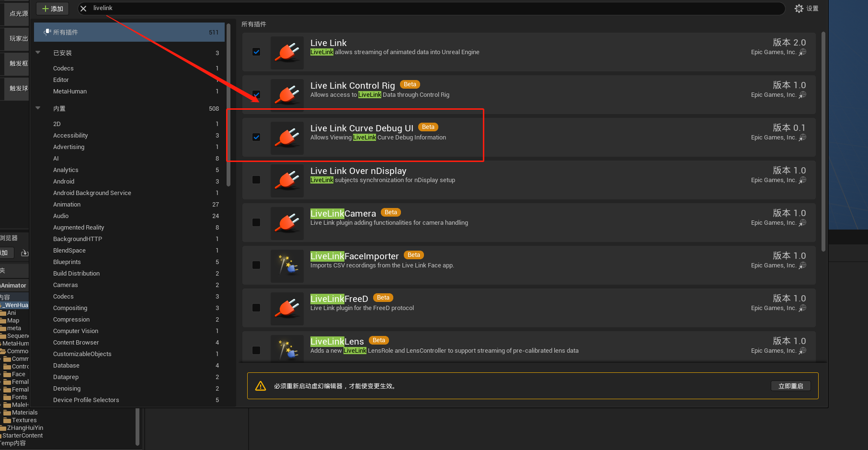This screenshot has height=450, width=868.
Task: Open the Fonts folder icon
Action: click(7, 397)
